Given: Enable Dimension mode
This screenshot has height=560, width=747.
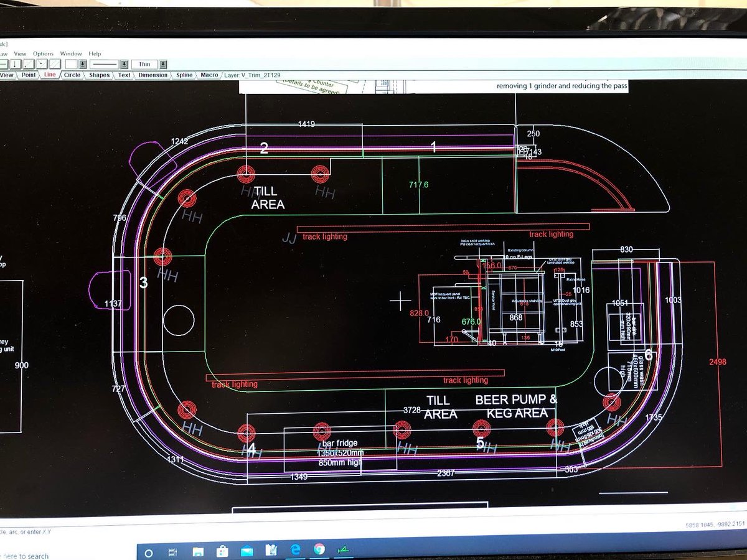Looking at the screenshot, I should (153, 75).
